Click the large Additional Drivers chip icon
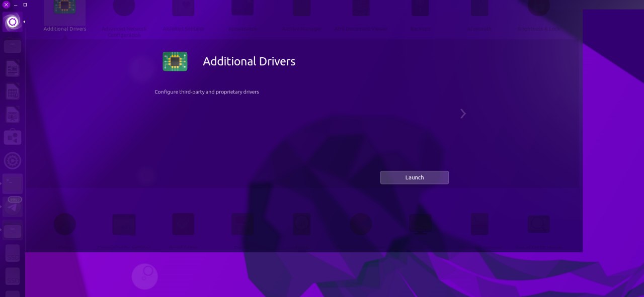Screen dimensions: 644x297 [x=175, y=61]
